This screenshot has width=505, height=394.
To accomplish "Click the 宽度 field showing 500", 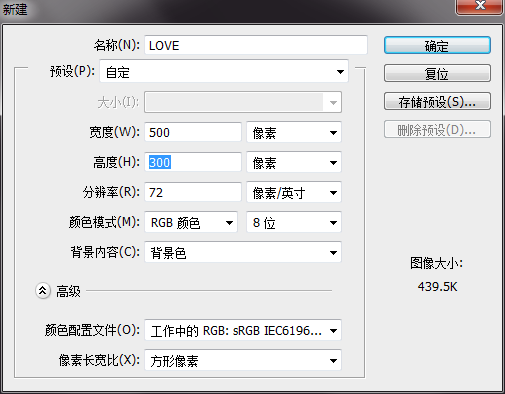I will [x=193, y=132].
